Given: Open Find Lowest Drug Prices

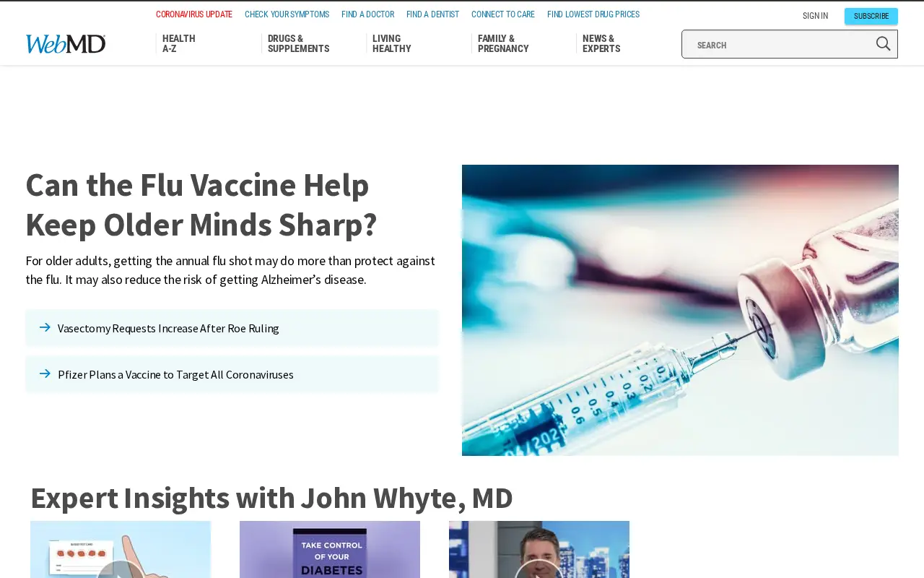Looking at the screenshot, I should tap(593, 14).
